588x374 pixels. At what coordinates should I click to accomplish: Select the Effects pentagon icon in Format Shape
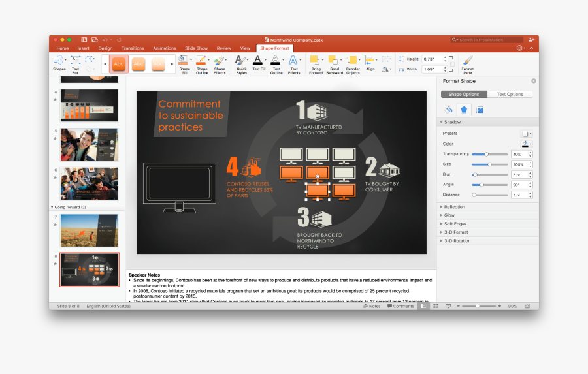464,110
